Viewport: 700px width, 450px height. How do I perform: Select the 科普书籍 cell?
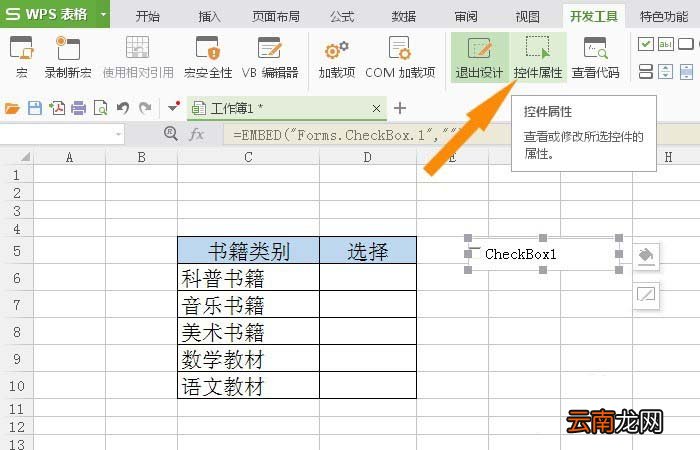click(249, 277)
